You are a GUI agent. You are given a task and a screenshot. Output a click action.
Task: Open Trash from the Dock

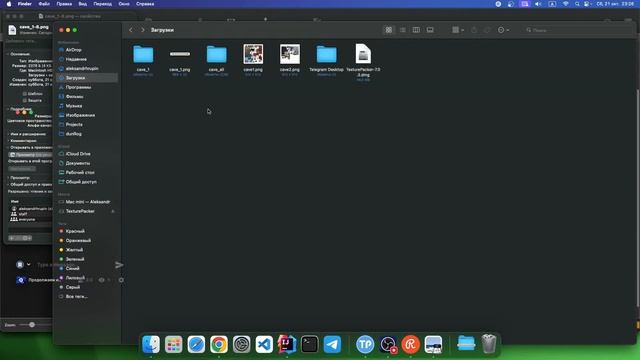(489, 344)
